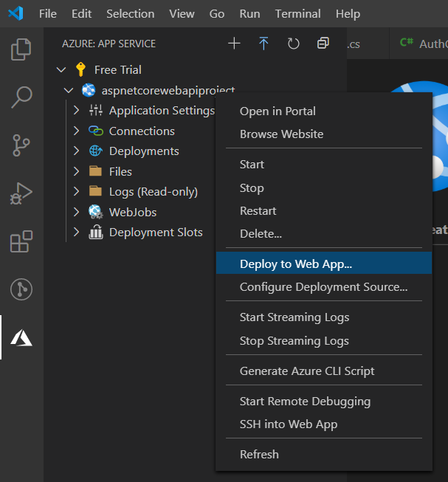Viewport: 448px width, 482px height.
Task: Expand the Files chevron
Action: [x=77, y=171]
